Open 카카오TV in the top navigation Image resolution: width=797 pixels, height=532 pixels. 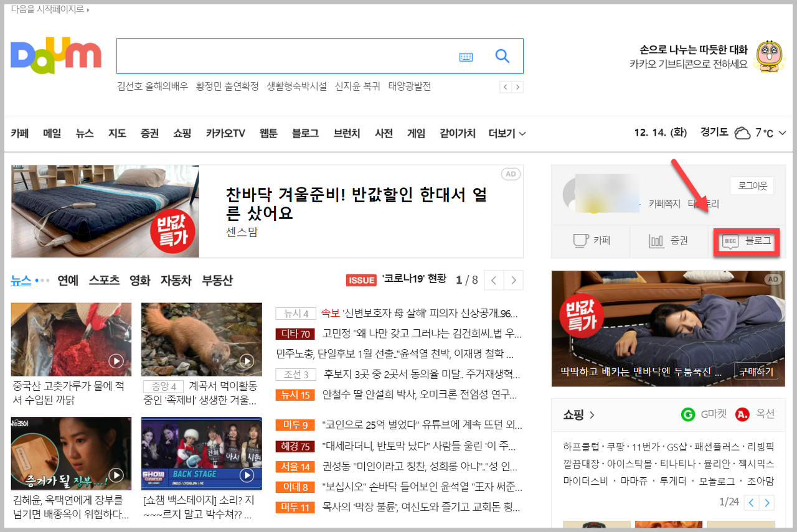(x=225, y=133)
